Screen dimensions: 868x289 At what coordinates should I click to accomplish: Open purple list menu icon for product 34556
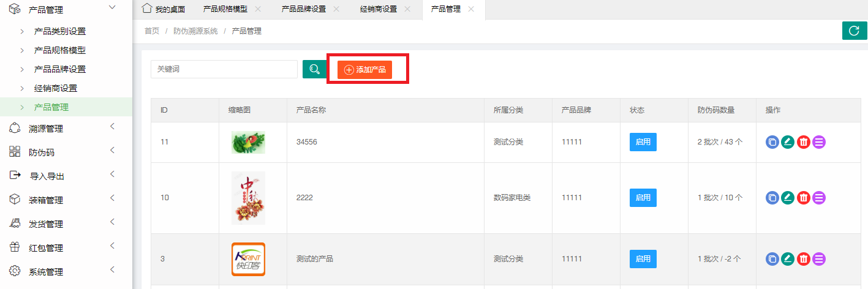819,142
